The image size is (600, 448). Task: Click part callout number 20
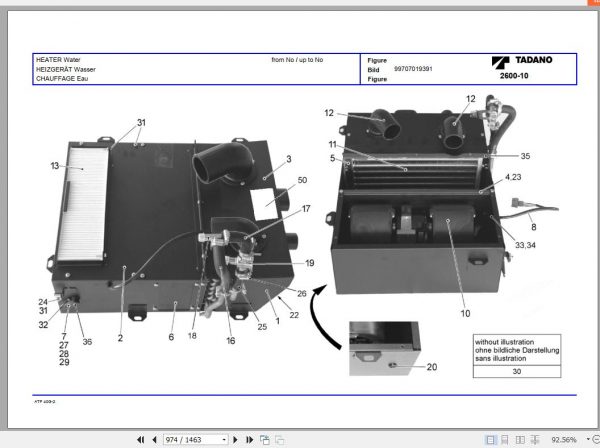click(432, 367)
